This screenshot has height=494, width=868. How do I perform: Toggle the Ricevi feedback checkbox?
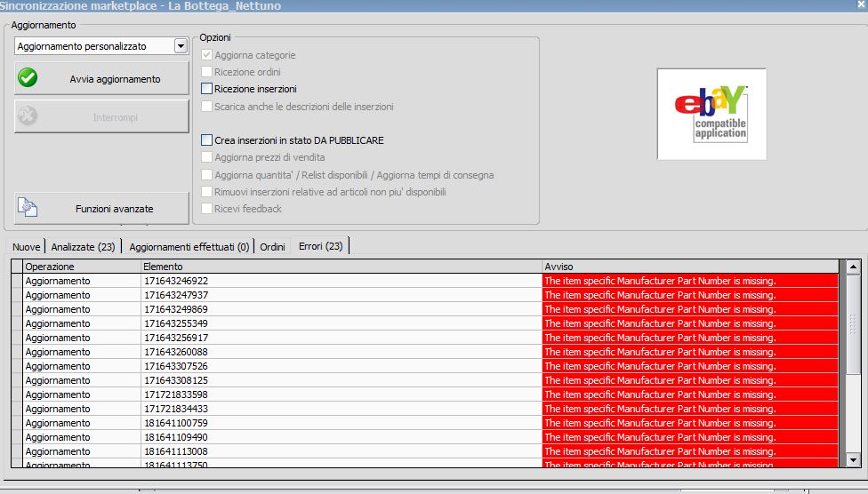206,209
